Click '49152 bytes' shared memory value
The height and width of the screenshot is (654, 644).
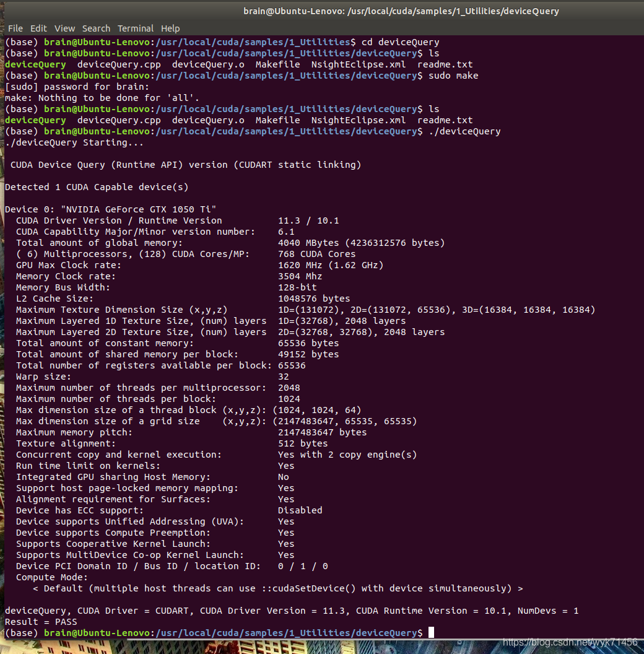point(308,354)
